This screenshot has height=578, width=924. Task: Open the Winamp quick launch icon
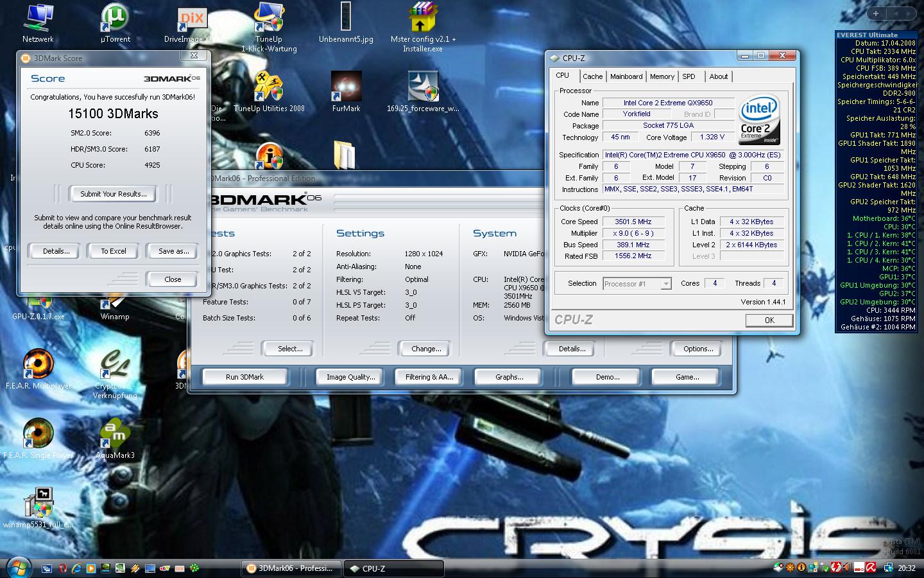click(135, 568)
